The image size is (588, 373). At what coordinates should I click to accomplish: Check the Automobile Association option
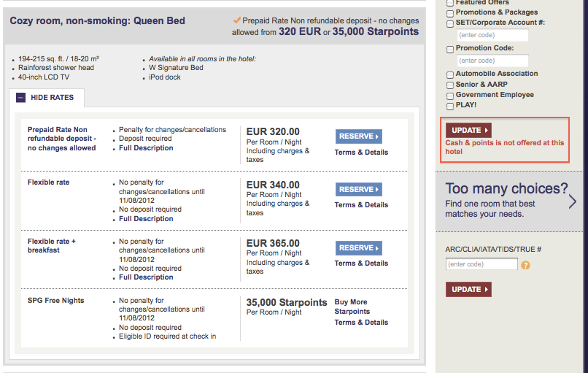(x=450, y=74)
